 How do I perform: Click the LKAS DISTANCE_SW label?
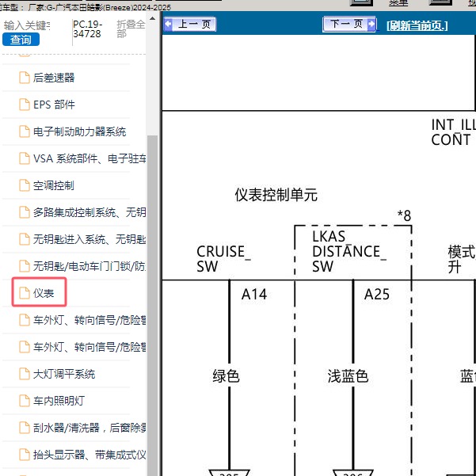tap(349, 252)
